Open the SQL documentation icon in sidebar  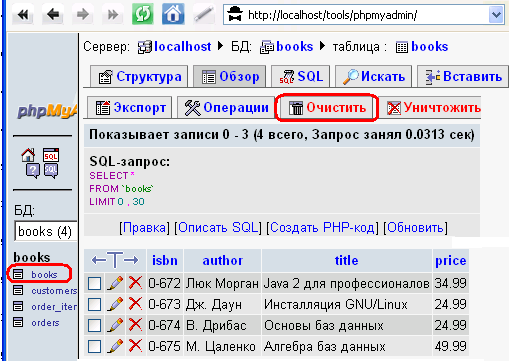(51, 171)
